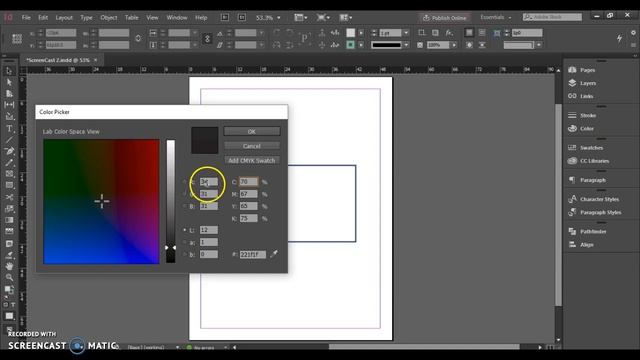The width and height of the screenshot is (640, 360).
Task: Select the Direct Selection tool
Action: click(9, 82)
